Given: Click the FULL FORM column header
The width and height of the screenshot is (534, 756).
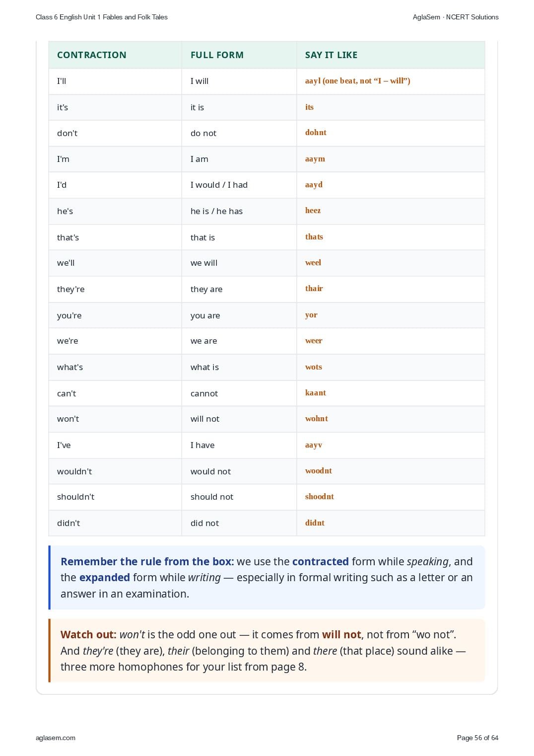Looking at the screenshot, I should pos(217,55).
